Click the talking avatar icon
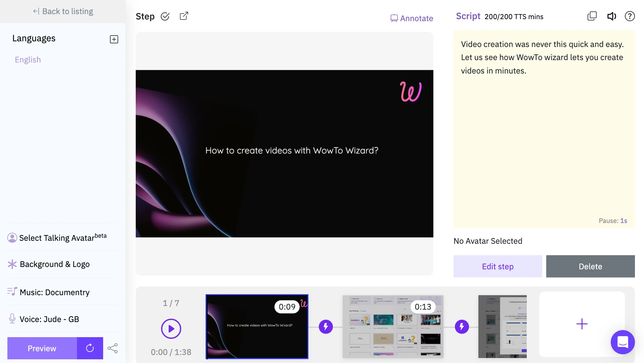Image resolution: width=644 pixels, height=363 pixels. [12, 238]
